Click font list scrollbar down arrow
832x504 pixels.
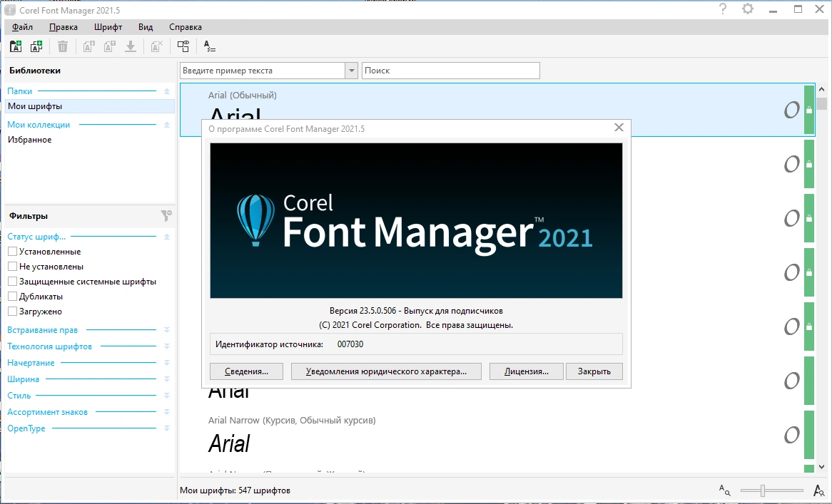pos(822,467)
